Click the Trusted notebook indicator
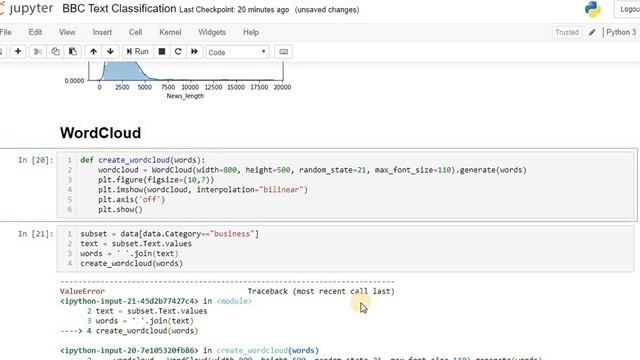640x360 pixels. tap(567, 32)
